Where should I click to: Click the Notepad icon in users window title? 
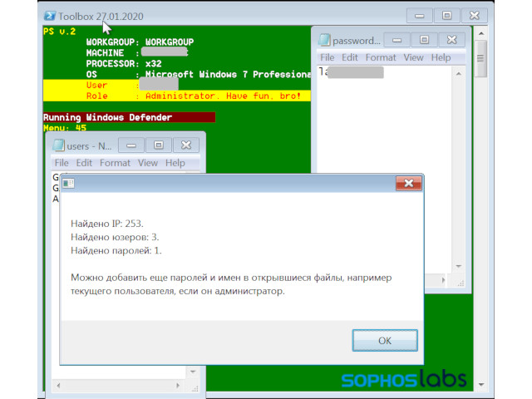(57, 145)
